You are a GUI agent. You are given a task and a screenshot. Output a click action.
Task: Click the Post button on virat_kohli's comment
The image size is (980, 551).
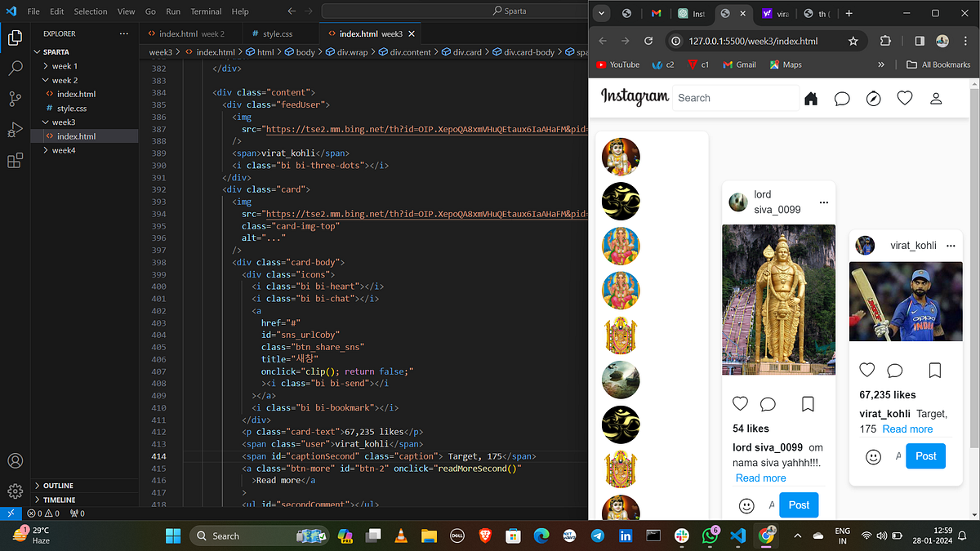coord(925,456)
